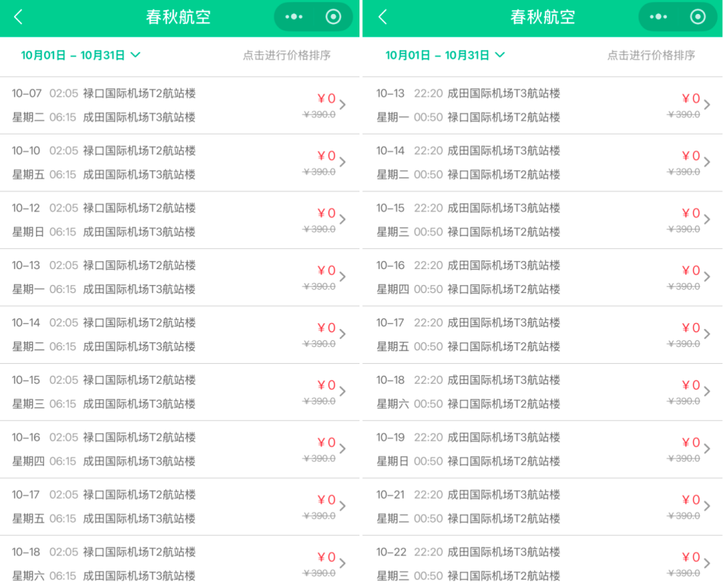Viewport: 723px width, 588px height.
Task: Open chevron for 10-14 02:05 flight
Action: click(x=343, y=334)
